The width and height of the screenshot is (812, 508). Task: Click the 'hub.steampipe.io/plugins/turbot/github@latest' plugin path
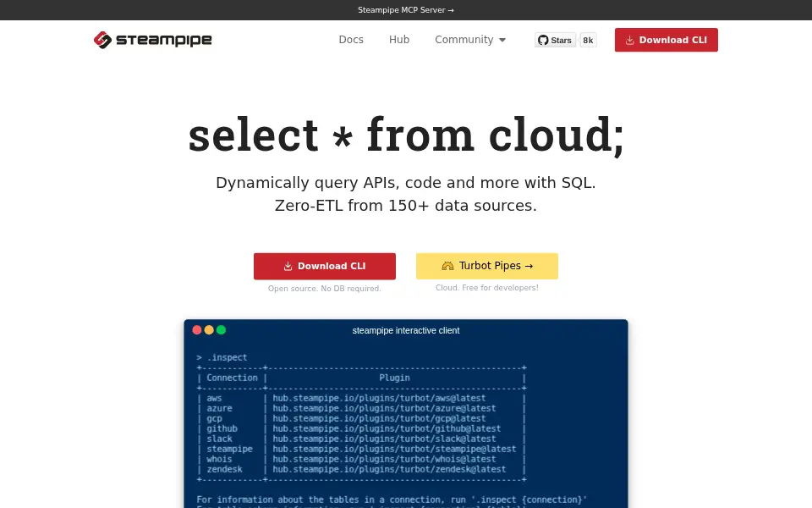(387, 428)
